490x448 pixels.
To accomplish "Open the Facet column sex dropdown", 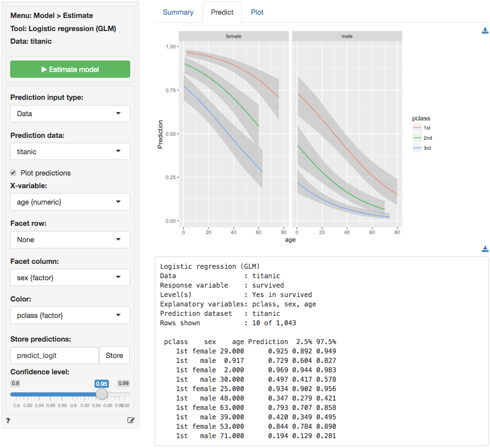I will click(x=70, y=278).
